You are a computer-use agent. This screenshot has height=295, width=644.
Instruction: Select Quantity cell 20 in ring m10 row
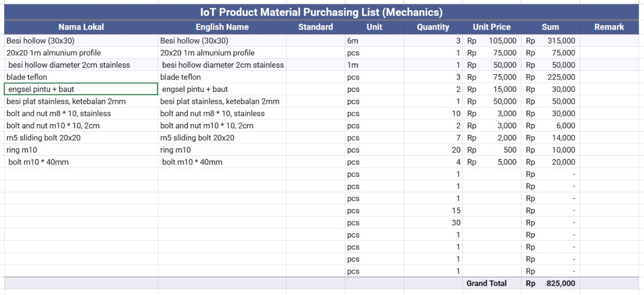433,150
